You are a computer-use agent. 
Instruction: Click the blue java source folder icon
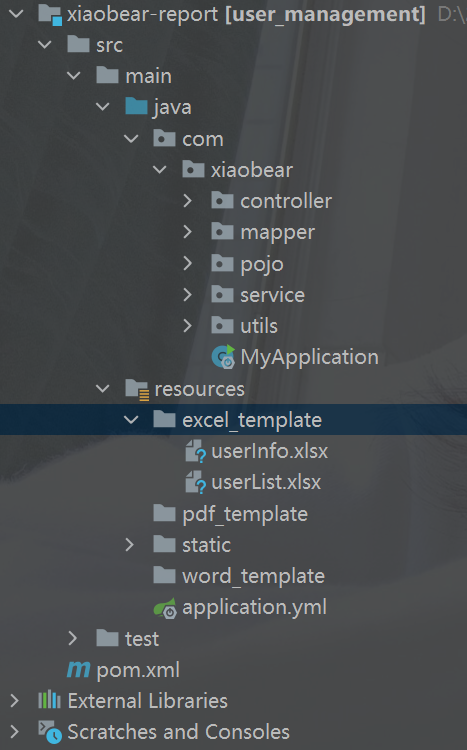click(136, 106)
